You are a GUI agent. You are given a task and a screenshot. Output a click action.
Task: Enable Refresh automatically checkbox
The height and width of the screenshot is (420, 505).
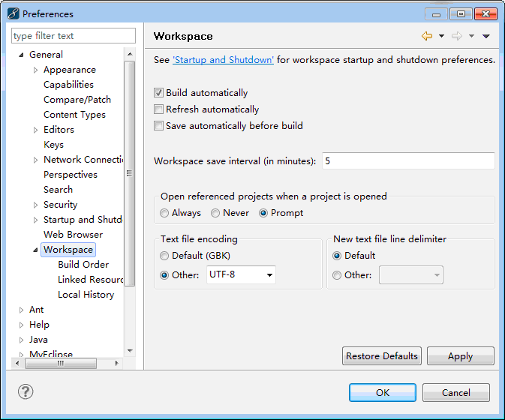tap(158, 109)
